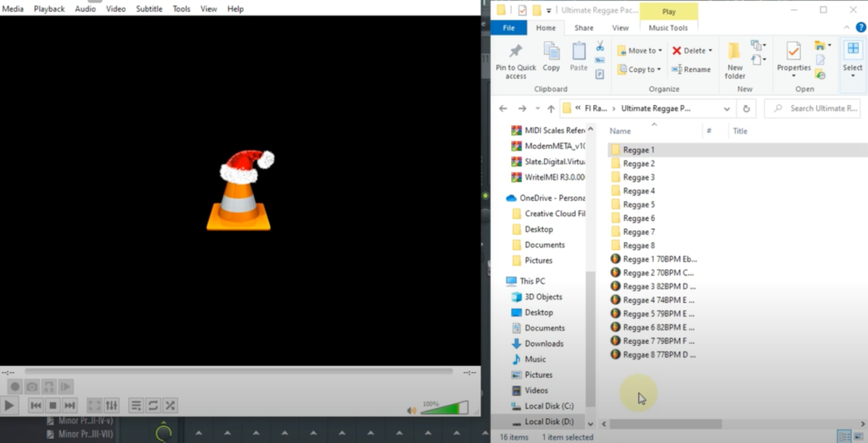Open the File tab in Explorer
Screen dimensions: 868x443
point(509,28)
